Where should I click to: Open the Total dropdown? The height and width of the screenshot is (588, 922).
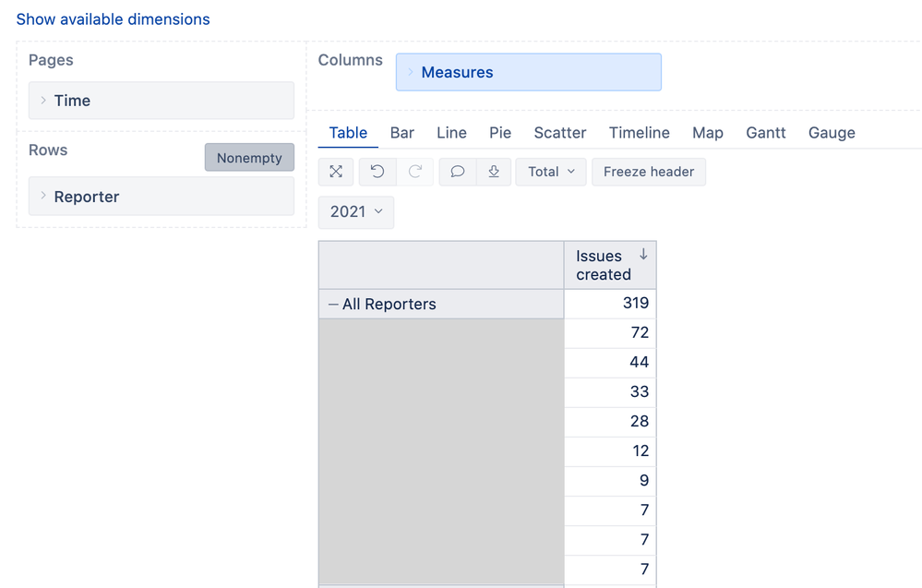pyautogui.click(x=551, y=172)
